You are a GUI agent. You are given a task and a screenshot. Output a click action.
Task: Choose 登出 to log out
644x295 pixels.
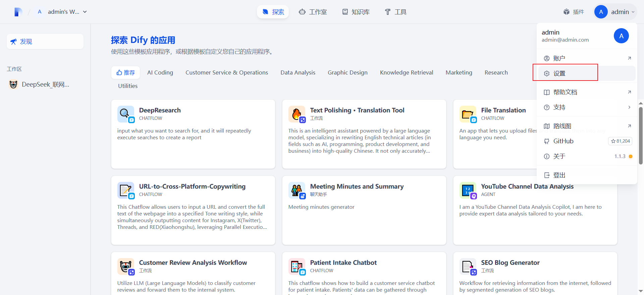(559, 175)
